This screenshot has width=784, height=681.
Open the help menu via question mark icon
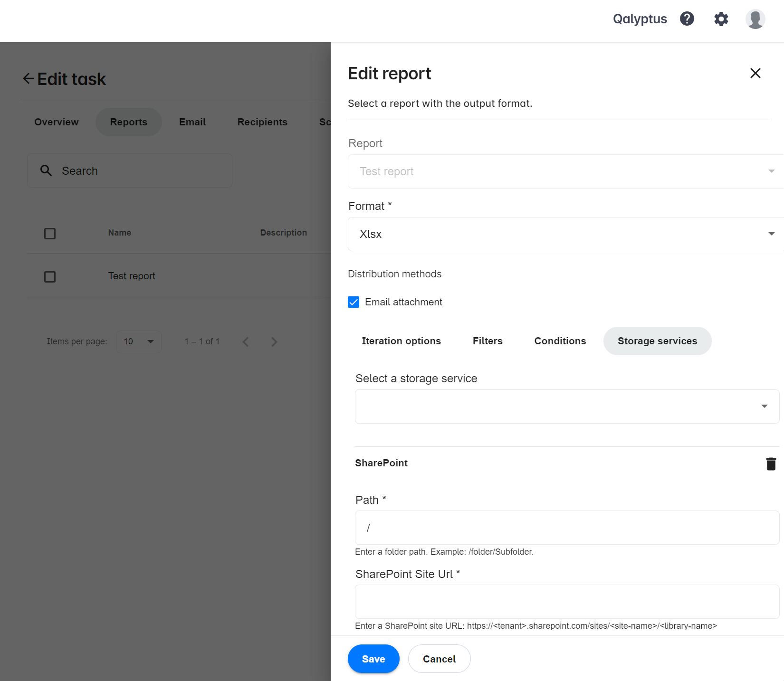click(687, 19)
